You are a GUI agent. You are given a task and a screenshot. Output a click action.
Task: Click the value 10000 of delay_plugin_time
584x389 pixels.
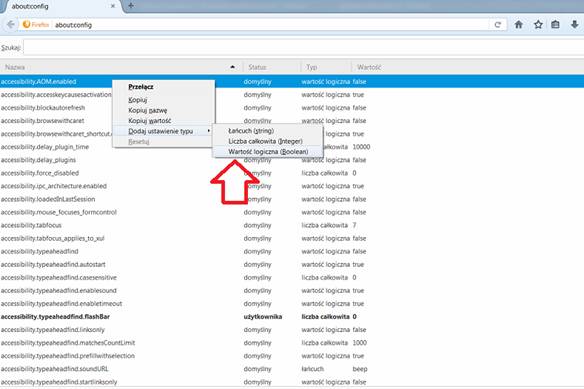click(x=361, y=147)
